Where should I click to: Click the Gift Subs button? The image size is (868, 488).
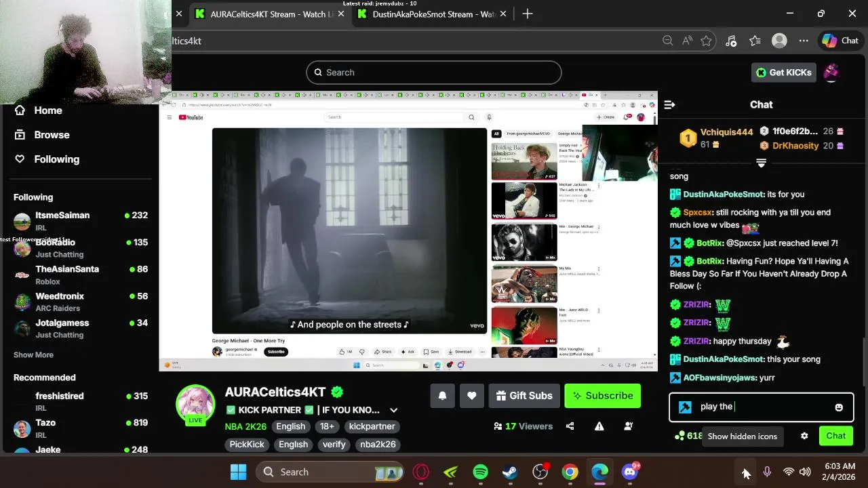(x=524, y=396)
